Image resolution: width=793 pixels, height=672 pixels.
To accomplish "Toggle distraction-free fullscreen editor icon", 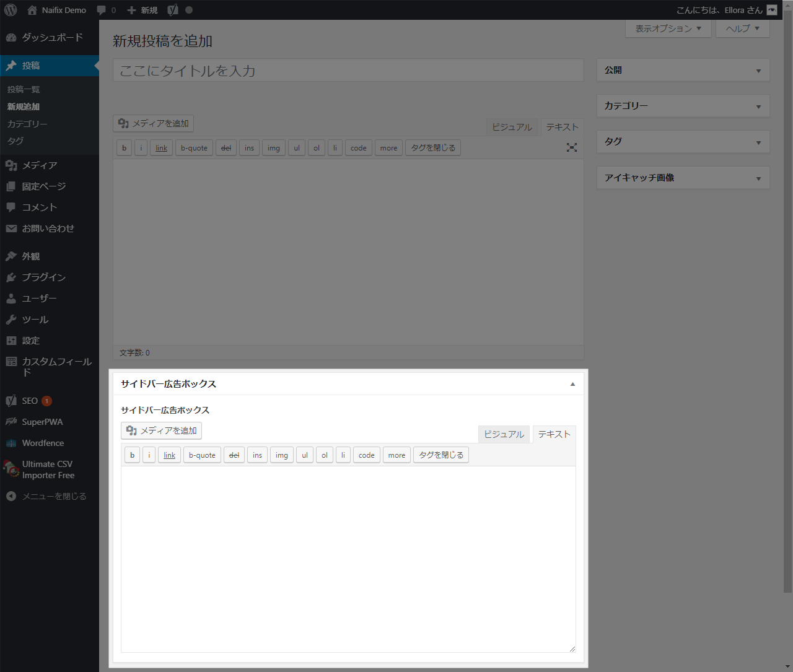I will (x=572, y=147).
